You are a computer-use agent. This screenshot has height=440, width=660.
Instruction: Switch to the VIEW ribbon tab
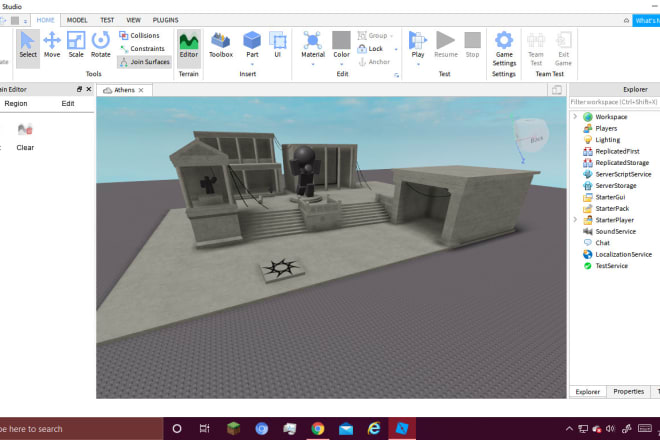click(133, 20)
